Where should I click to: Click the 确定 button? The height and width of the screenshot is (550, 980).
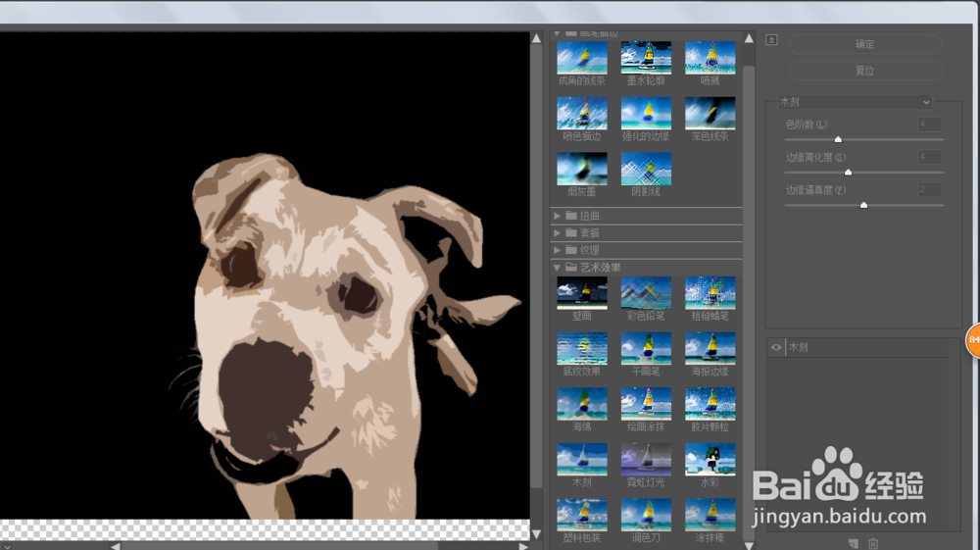click(865, 44)
